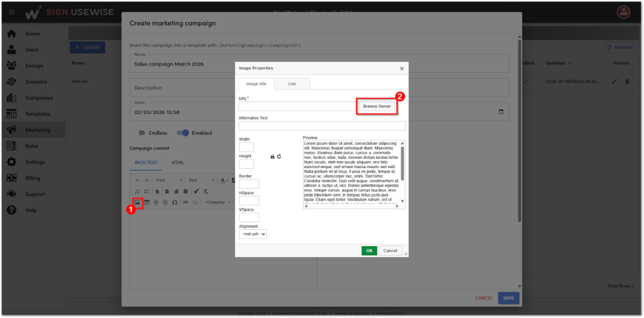Open Marketing in the left sidebar

38,130
